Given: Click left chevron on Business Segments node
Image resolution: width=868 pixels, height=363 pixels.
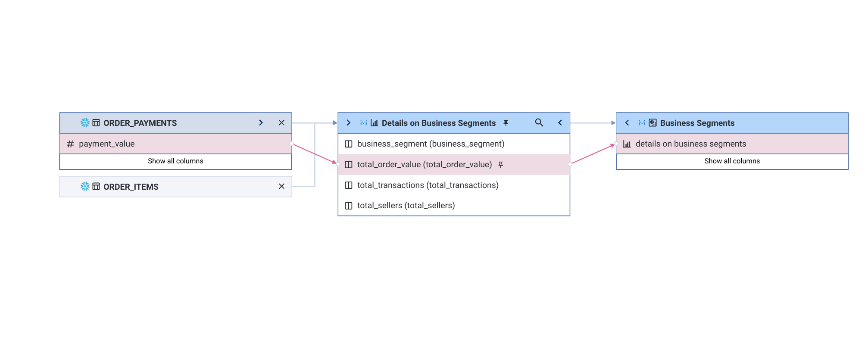Looking at the screenshot, I should click(627, 123).
